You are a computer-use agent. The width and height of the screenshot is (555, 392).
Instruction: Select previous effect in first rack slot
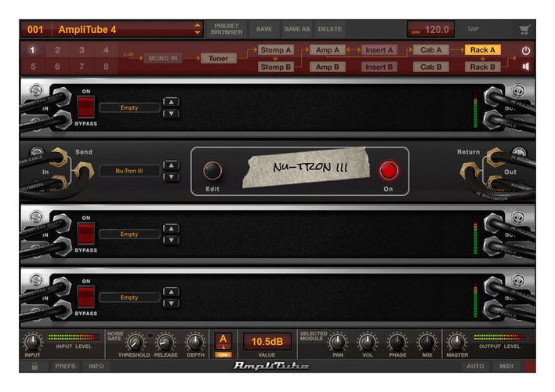(172, 102)
